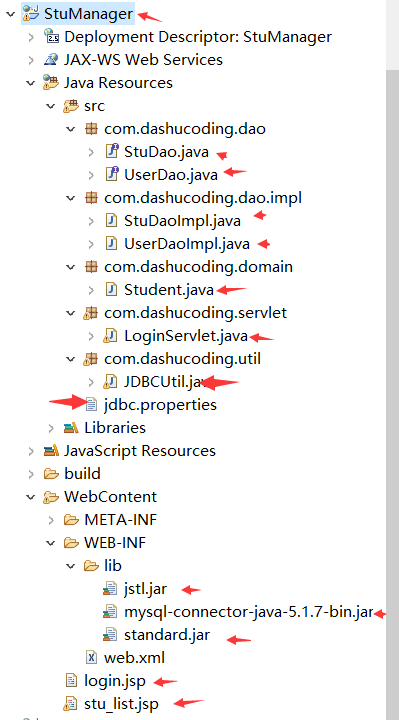Viewport: 399px width, 720px height.
Task: Click the StuDao.java interface file icon
Action: pyautogui.click(x=112, y=152)
